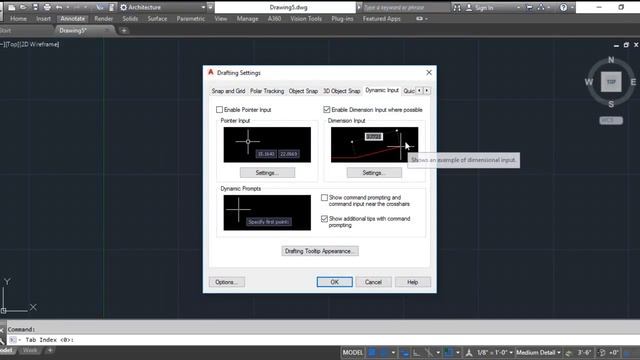Select the Annotate ribbon tab
The image size is (640, 360).
pyautogui.click(x=73, y=19)
